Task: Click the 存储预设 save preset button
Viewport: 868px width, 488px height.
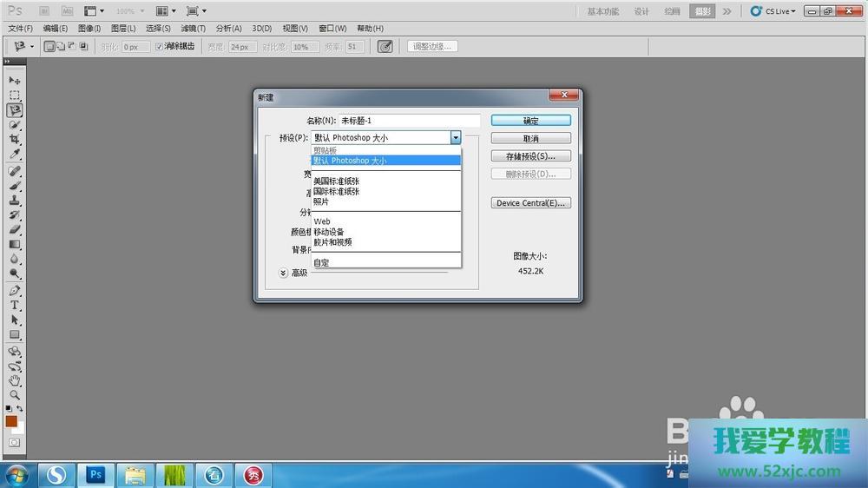Action: tap(530, 156)
